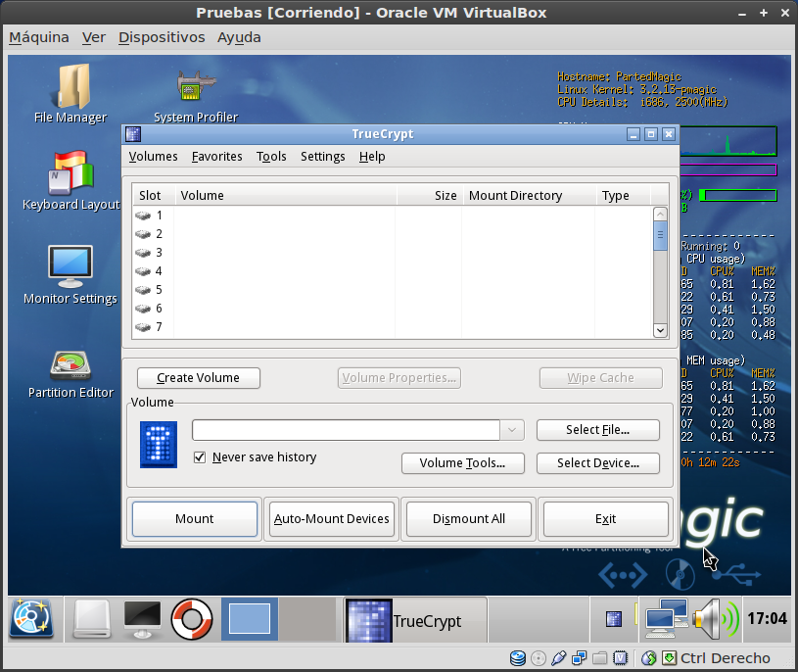Image resolution: width=798 pixels, height=672 pixels.
Task: Click the Auto-Mount Devices button
Action: (332, 519)
